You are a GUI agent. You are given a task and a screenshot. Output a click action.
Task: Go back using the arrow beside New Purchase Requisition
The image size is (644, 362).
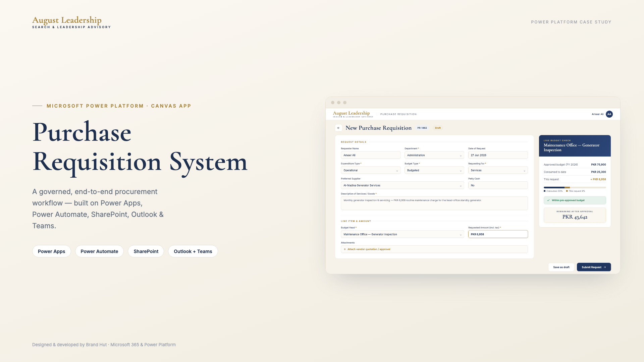(x=338, y=128)
